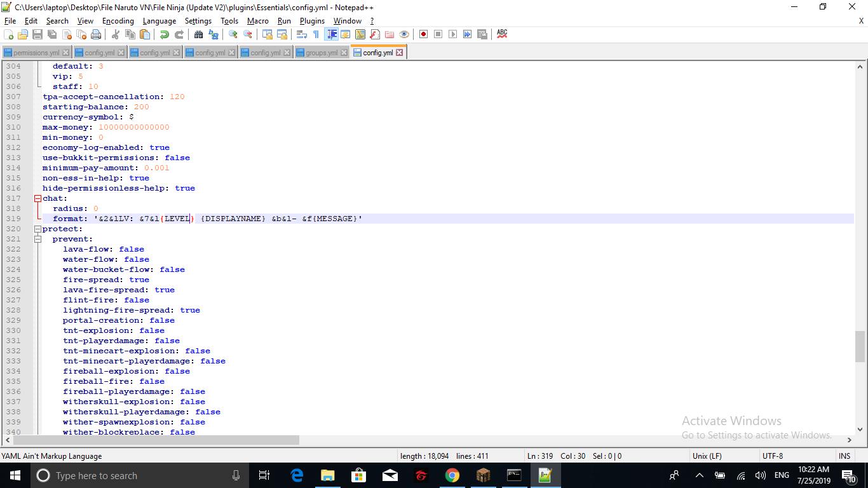868x488 pixels.
Task: Click the Save file toolbar icon
Action: pos(37,34)
